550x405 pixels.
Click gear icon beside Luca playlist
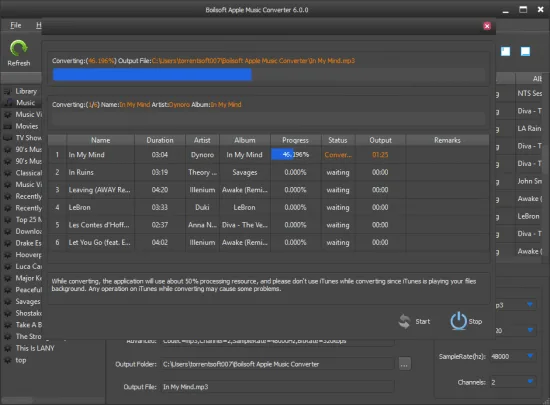(x=8, y=267)
